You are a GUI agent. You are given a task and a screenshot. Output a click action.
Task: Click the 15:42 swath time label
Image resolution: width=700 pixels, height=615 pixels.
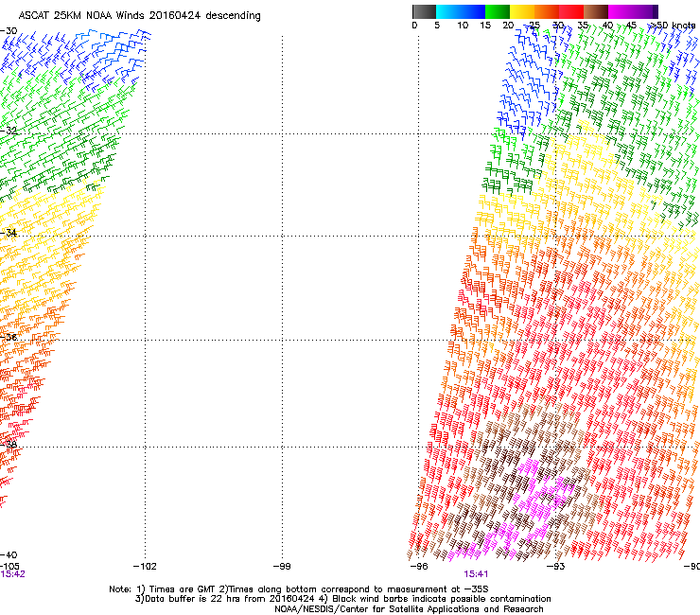tap(12, 574)
